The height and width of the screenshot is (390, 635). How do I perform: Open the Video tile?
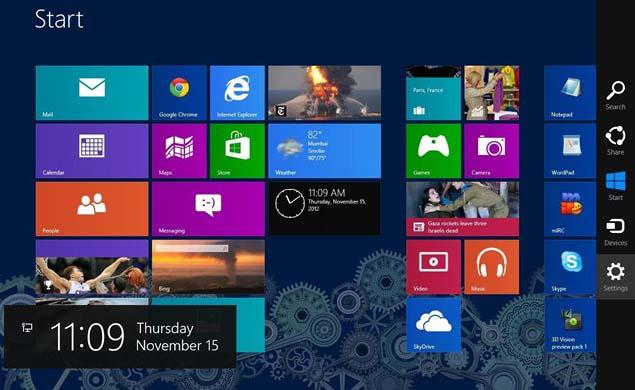click(433, 267)
